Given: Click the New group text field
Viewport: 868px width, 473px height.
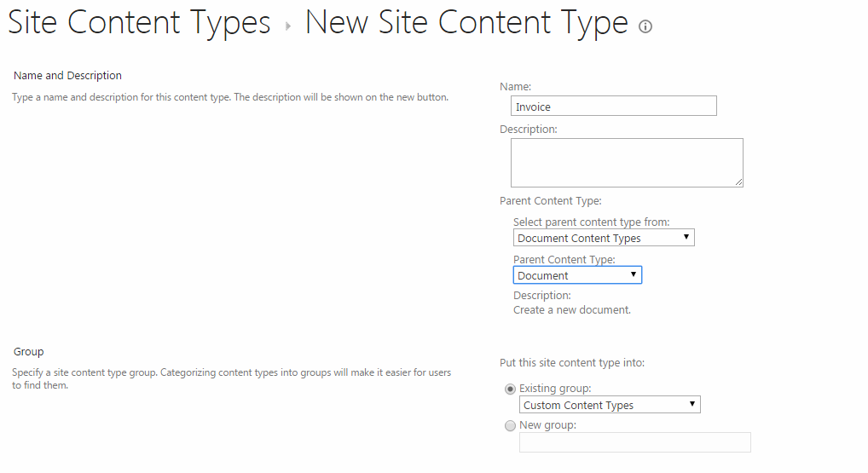Looking at the screenshot, I should point(634,442).
